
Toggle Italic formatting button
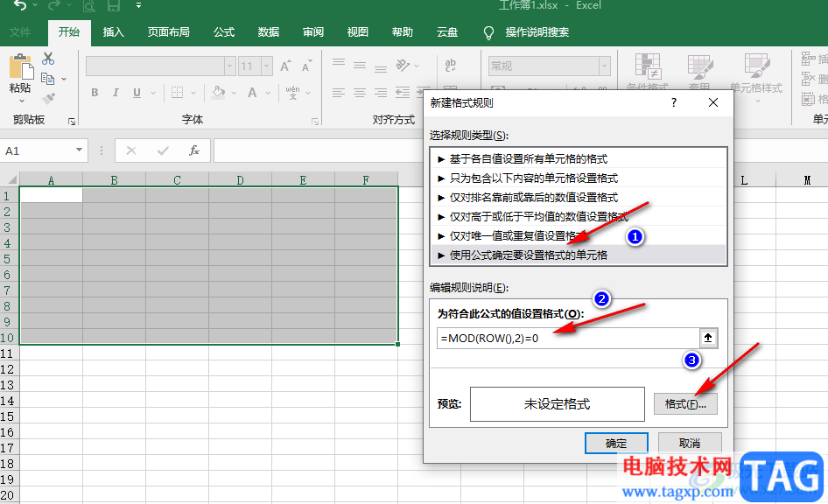[x=116, y=93]
